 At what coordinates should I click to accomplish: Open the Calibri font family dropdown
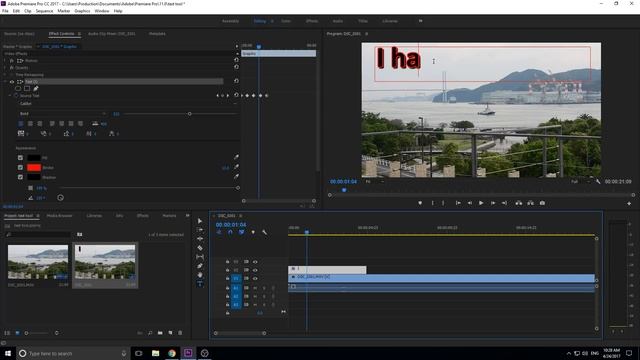127,104
